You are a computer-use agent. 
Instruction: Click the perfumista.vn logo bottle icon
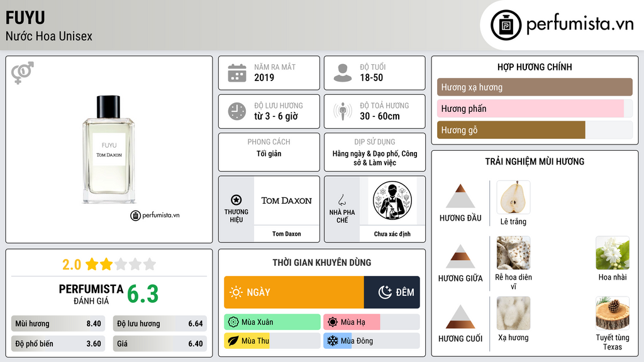(x=506, y=25)
